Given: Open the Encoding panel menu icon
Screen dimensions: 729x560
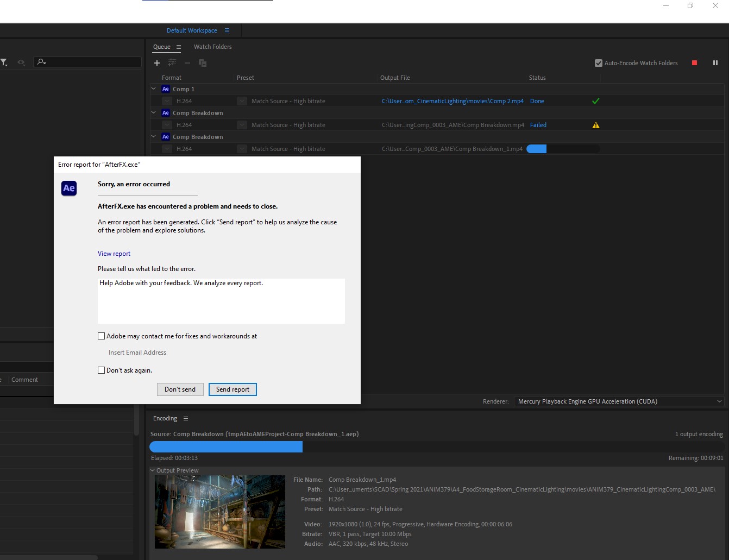Looking at the screenshot, I should [185, 418].
